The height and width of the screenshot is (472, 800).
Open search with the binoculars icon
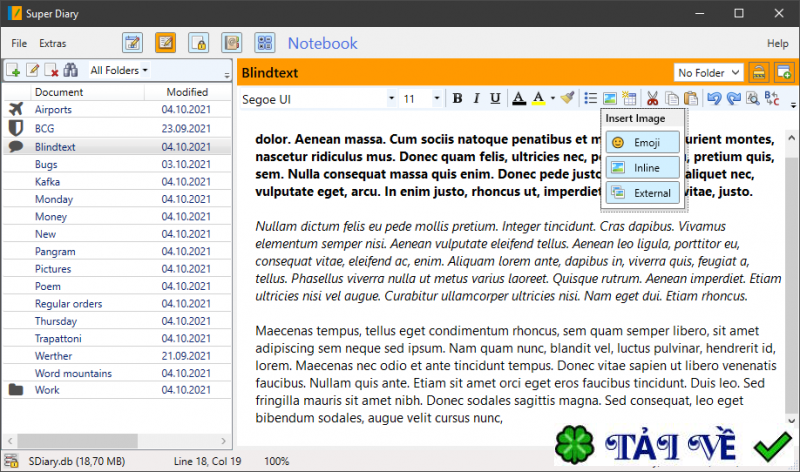pos(70,70)
